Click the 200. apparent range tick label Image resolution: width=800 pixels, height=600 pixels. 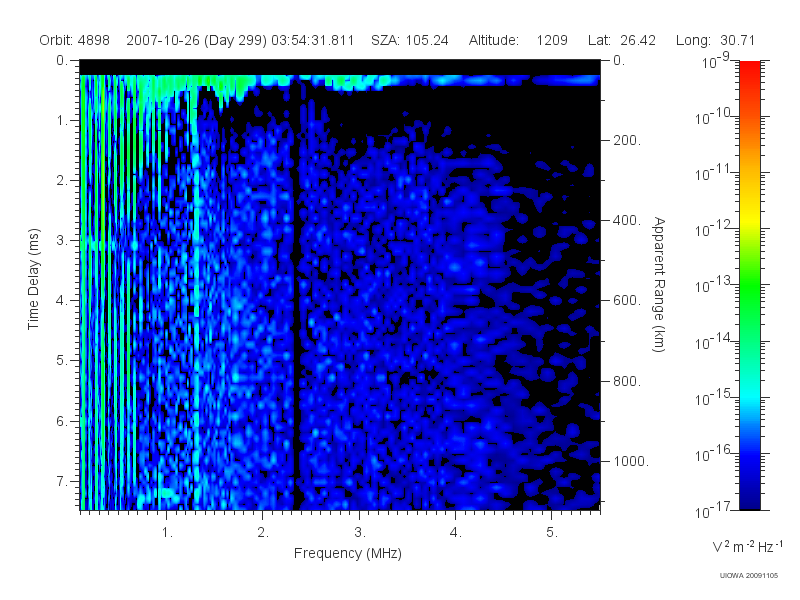pyautogui.click(x=627, y=140)
